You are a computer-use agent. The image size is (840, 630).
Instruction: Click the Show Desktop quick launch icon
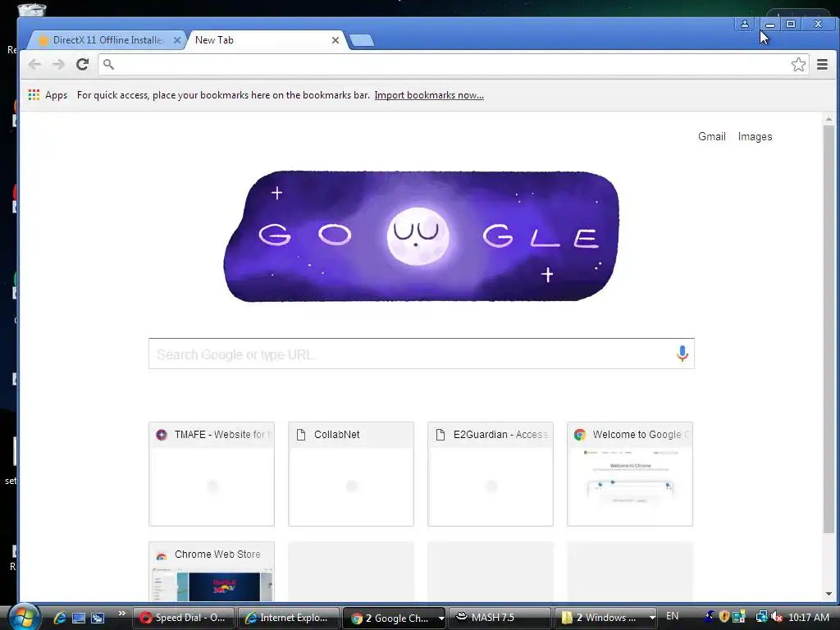[79, 619]
